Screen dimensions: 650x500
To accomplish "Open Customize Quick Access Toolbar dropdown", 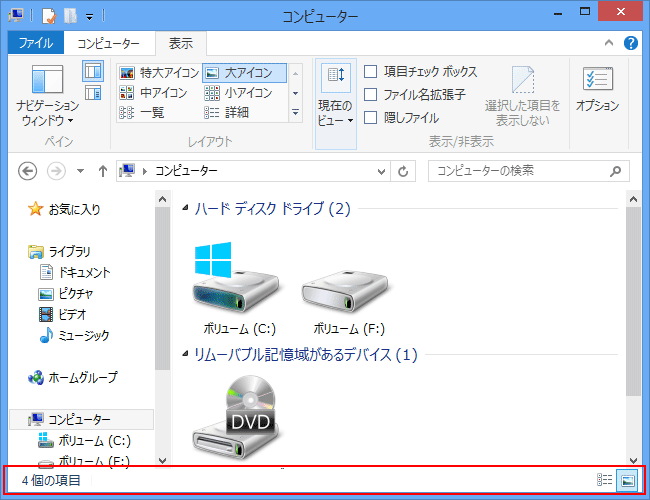I will 90,17.
